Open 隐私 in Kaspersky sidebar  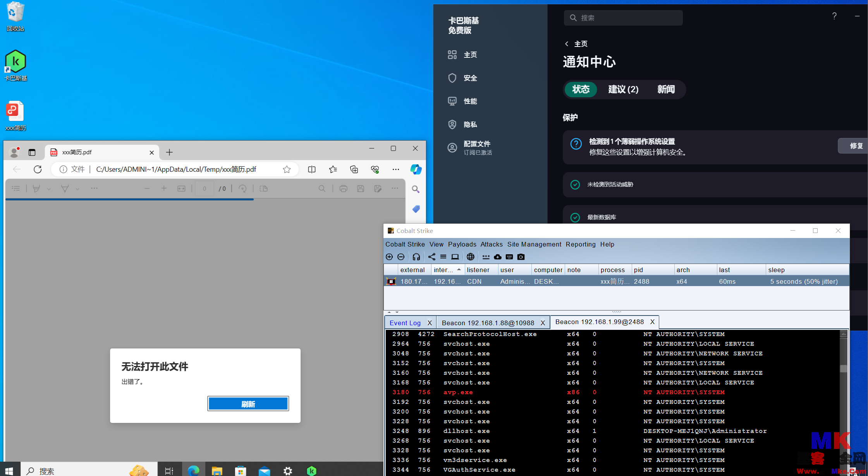pos(462,124)
